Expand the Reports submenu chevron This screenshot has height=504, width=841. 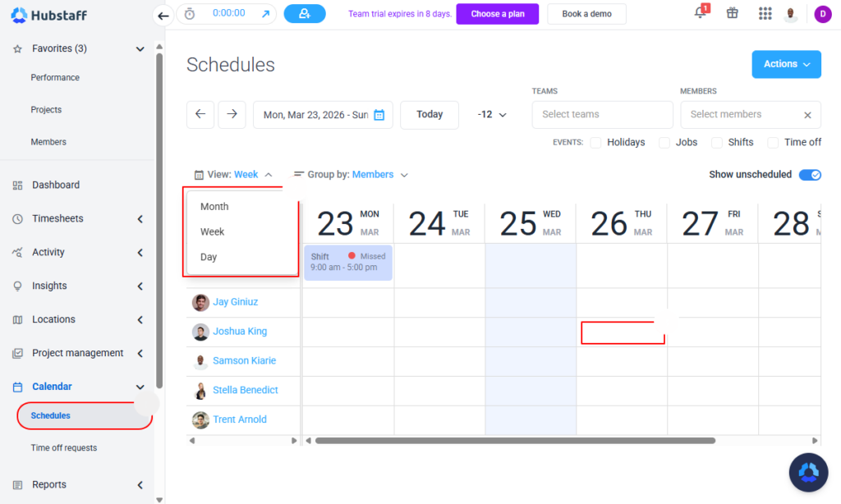[140, 484]
